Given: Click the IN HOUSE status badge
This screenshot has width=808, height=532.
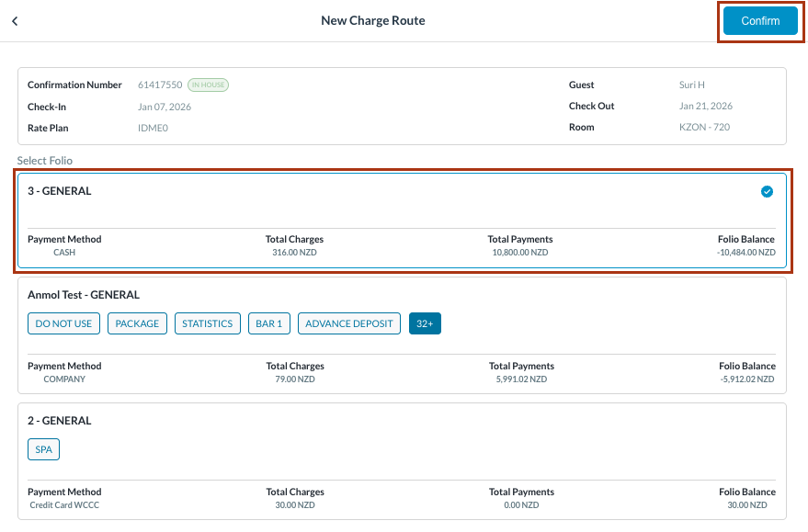Looking at the screenshot, I should [x=208, y=85].
